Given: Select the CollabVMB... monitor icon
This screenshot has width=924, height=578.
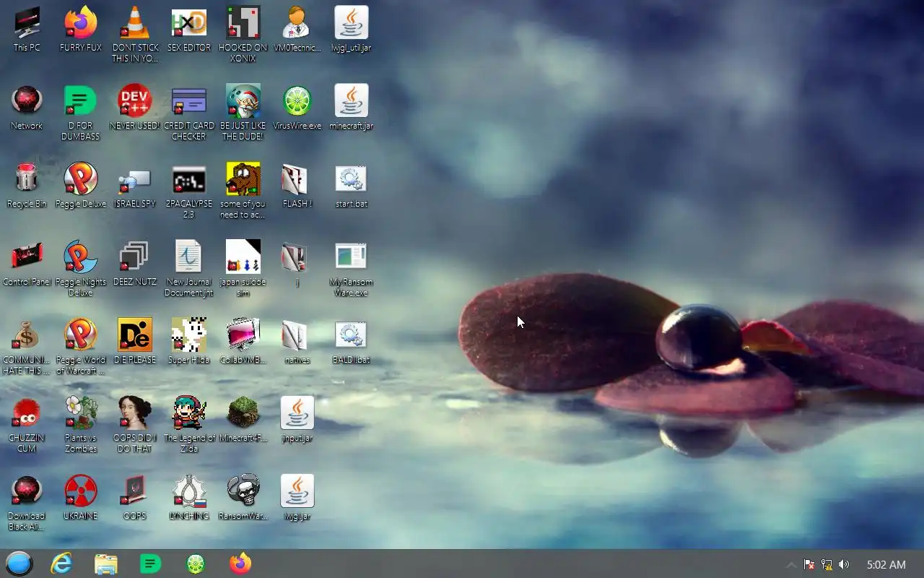Looking at the screenshot, I should click(x=243, y=342).
